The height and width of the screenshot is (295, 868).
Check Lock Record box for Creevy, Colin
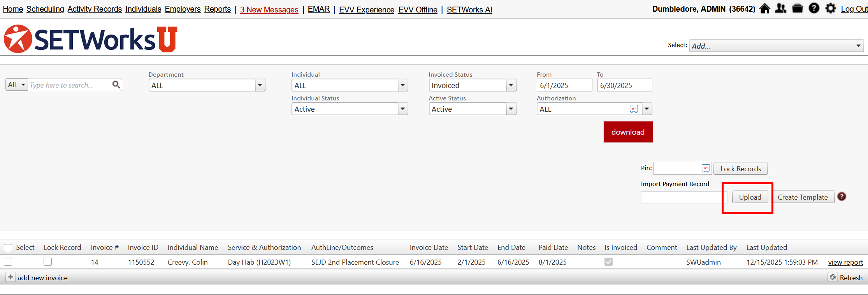[48, 262]
